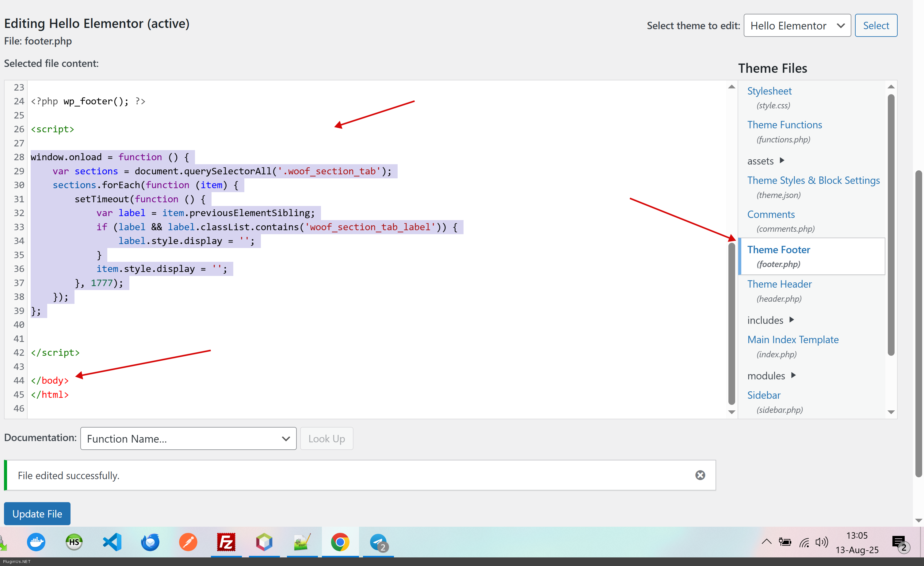Open Postman from the taskbar
This screenshot has width=924, height=566.
[x=188, y=542]
